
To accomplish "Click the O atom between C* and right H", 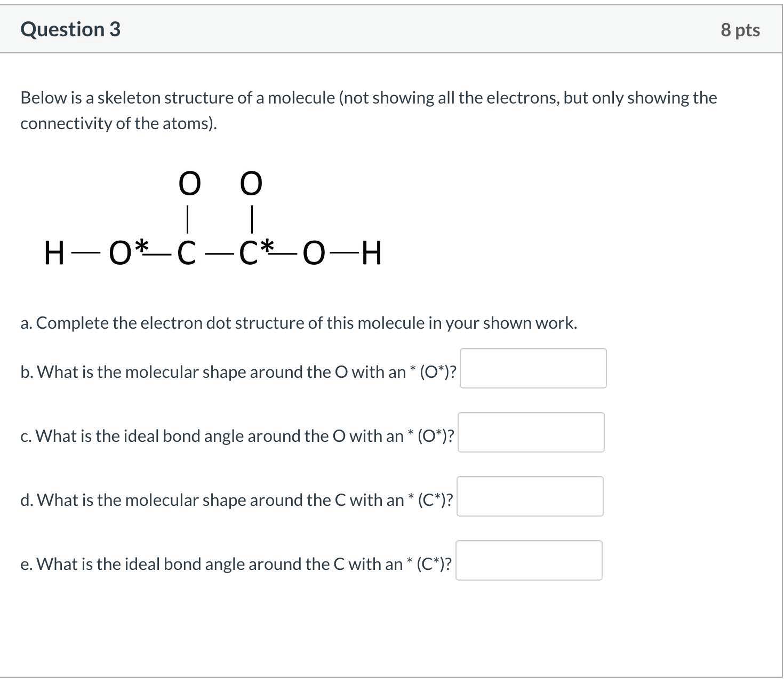I will pyautogui.click(x=314, y=253).
